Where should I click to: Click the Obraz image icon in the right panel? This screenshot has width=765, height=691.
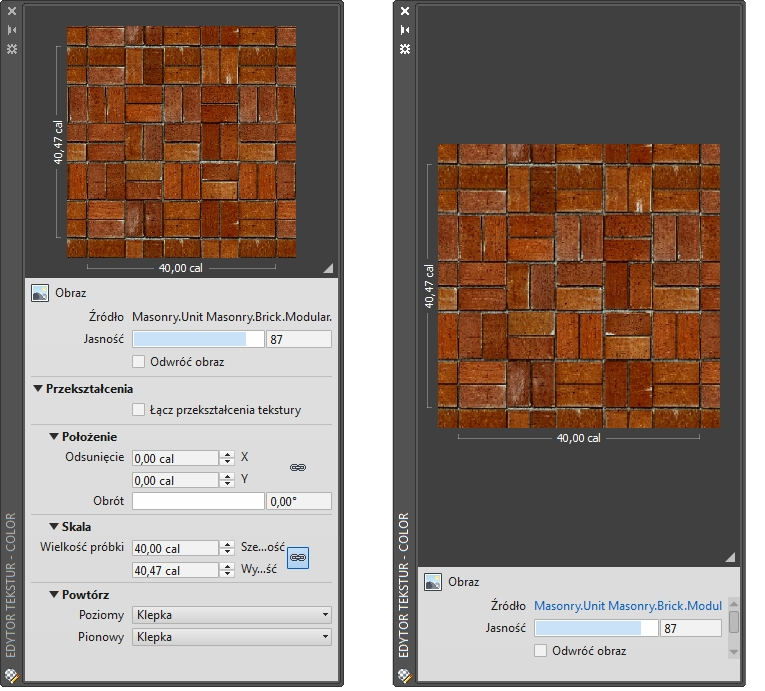[x=433, y=581]
